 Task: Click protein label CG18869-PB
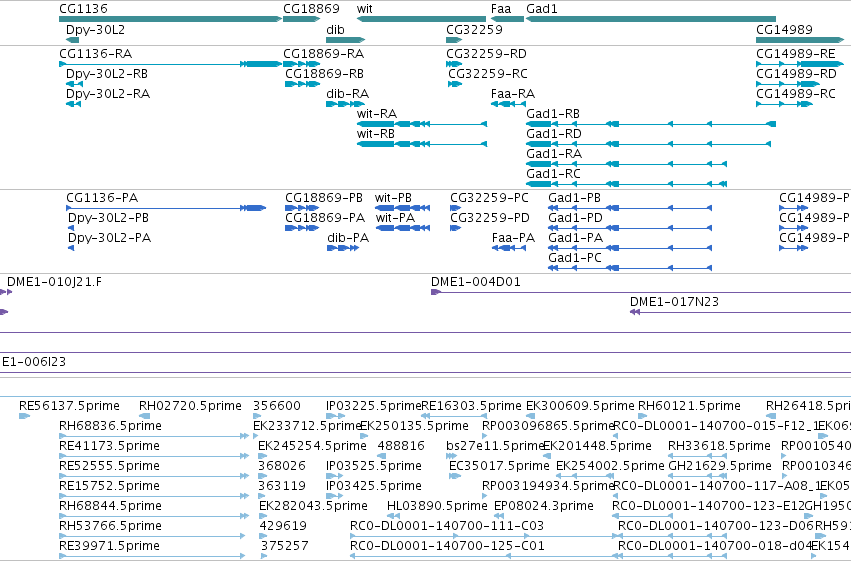point(324,198)
